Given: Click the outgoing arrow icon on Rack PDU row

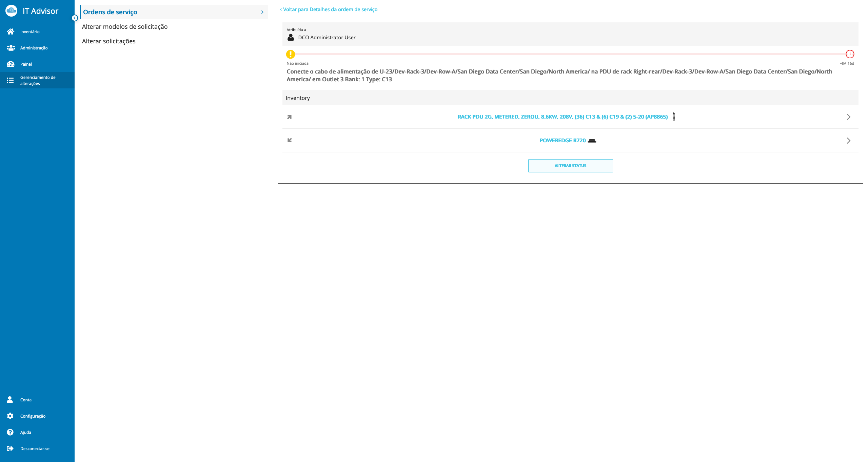Looking at the screenshot, I should [x=289, y=117].
